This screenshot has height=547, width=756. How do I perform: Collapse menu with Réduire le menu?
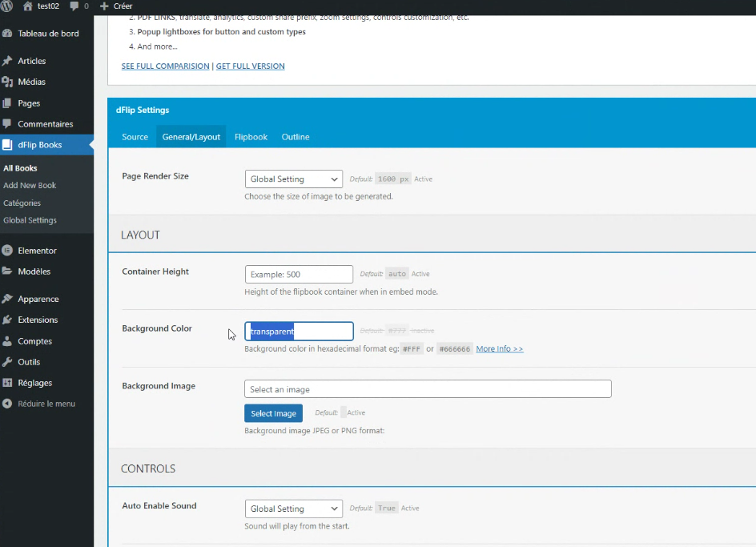point(46,404)
